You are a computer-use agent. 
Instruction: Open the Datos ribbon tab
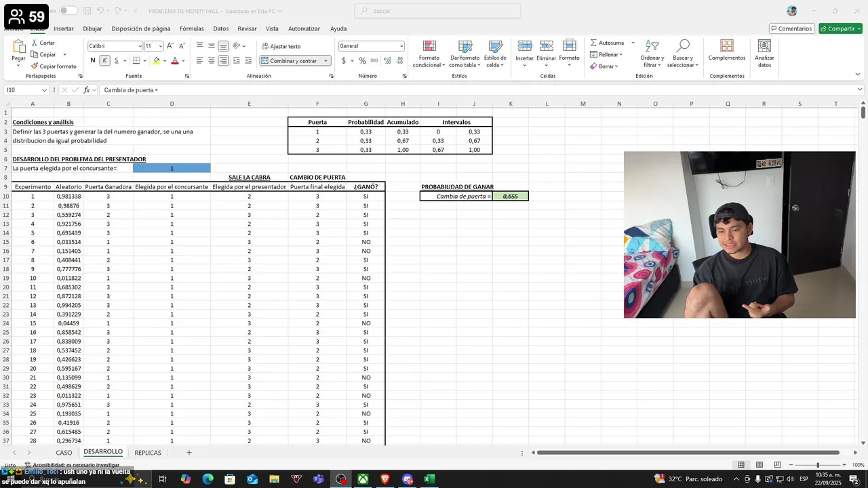(x=221, y=28)
